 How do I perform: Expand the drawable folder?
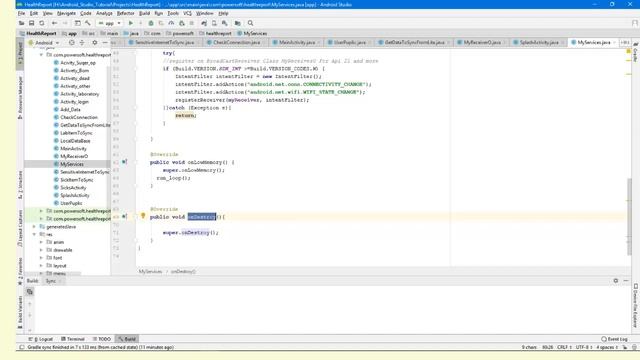click(41, 250)
